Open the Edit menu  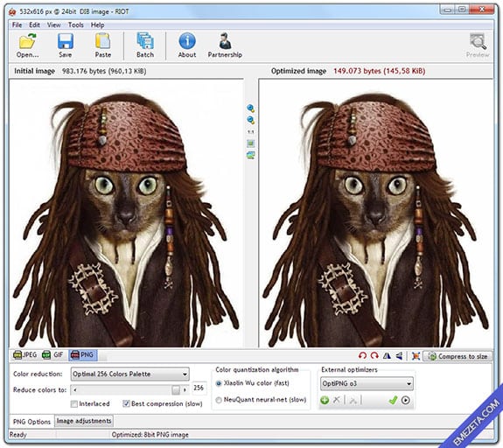tap(34, 25)
